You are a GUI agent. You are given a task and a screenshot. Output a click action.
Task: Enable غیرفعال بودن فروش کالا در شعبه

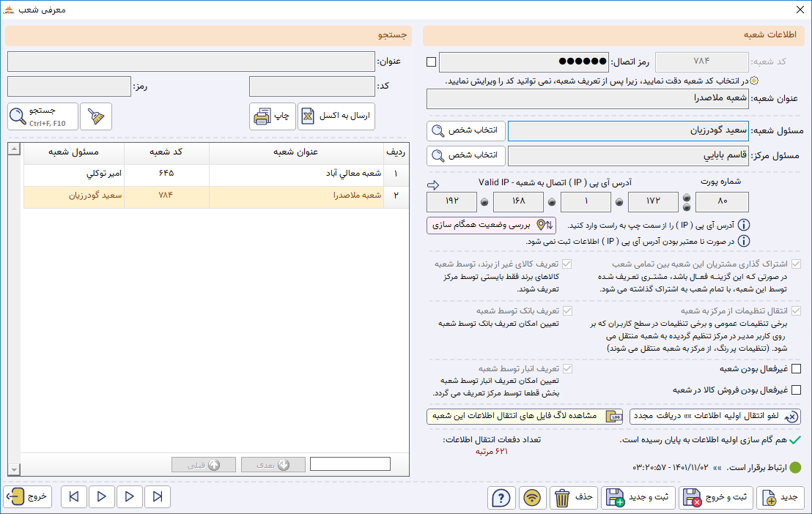[796, 390]
